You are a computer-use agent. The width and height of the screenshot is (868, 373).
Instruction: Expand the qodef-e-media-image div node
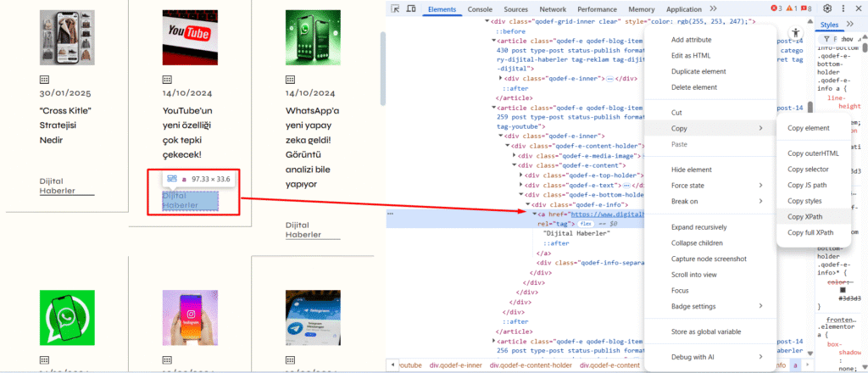point(515,155)
